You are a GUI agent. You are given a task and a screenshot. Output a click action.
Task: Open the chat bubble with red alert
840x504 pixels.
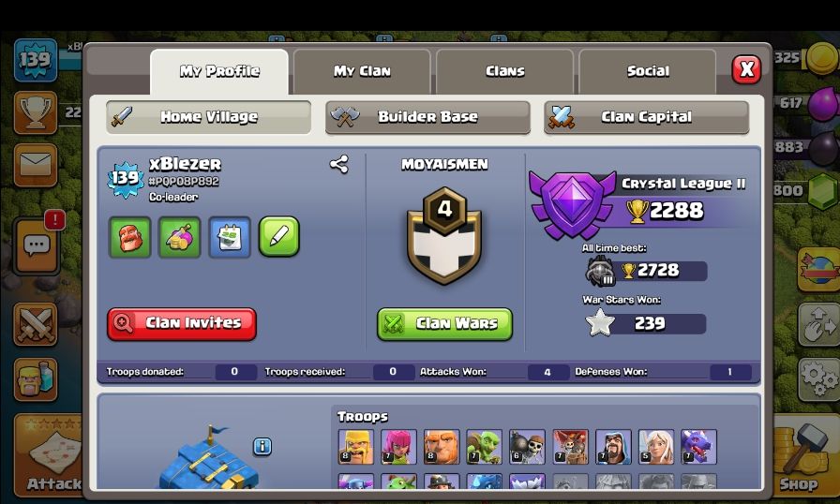point(37,246)
